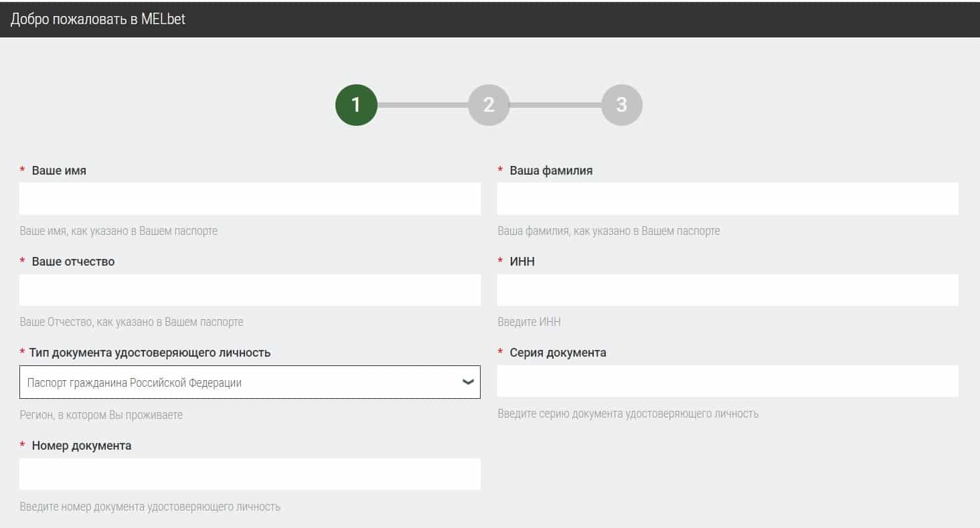This screenshot has height=528, width=980.
Task: Click the "Номер документа" input field
Action: point(250,474)
